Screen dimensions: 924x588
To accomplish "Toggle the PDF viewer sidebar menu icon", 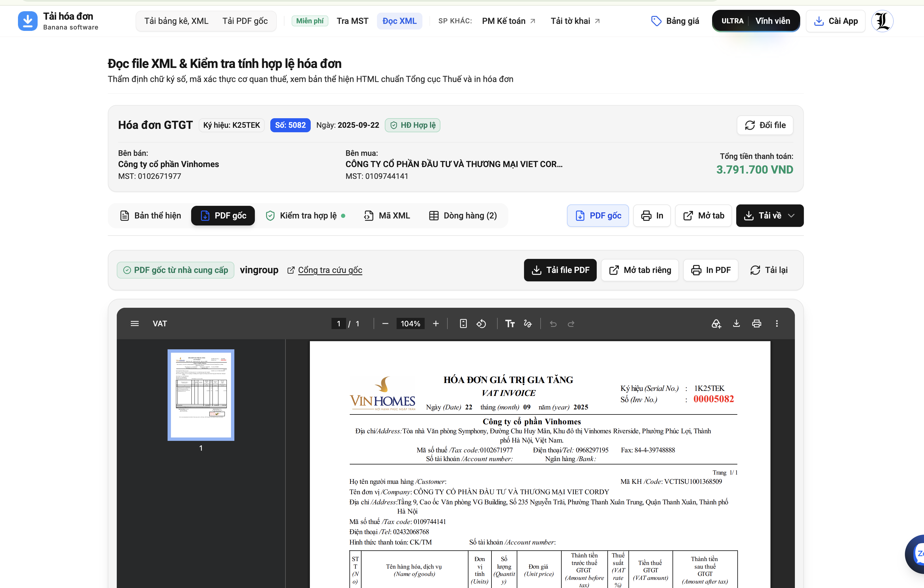I will [x=135, y=323].
